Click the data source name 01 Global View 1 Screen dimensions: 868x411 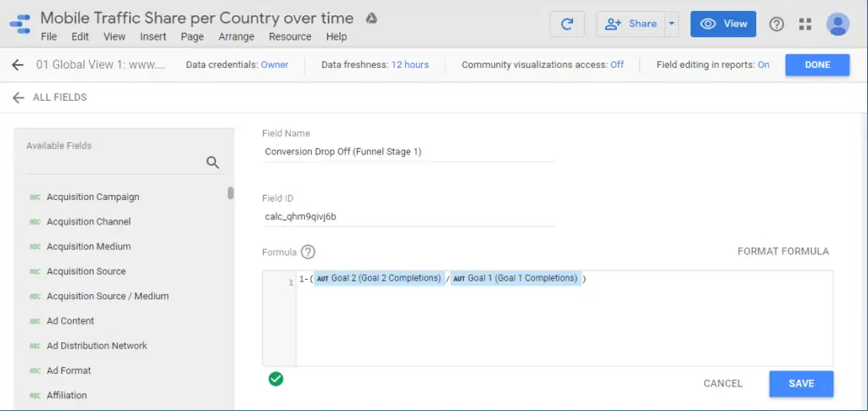pos(101,64)
